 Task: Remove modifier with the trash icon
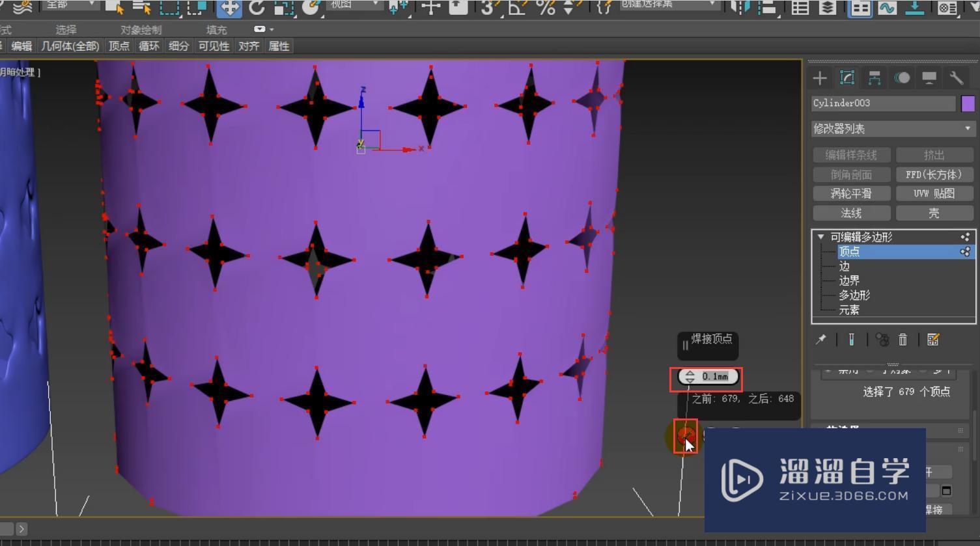click(903, 339)
